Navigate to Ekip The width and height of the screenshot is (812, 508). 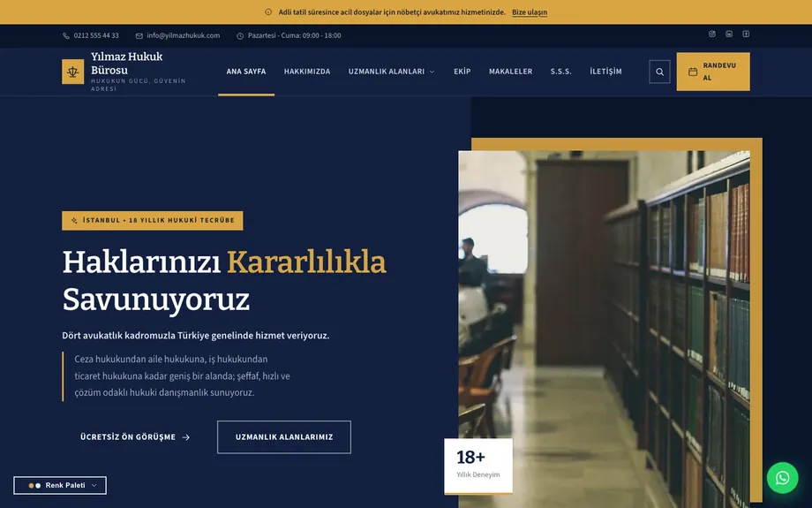[x=462, y=72]
